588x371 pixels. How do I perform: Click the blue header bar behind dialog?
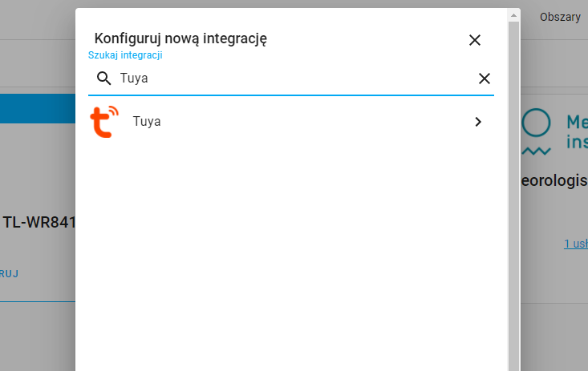[x=38, y=109]
